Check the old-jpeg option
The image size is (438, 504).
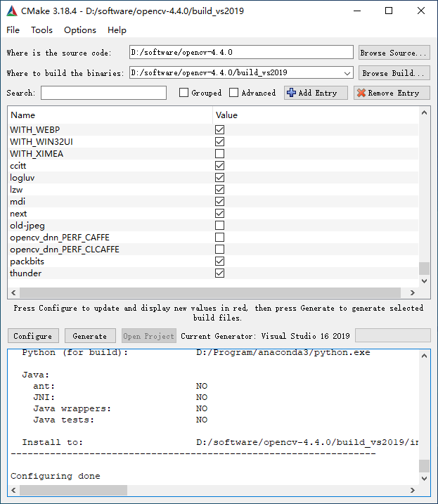(219, 226)
